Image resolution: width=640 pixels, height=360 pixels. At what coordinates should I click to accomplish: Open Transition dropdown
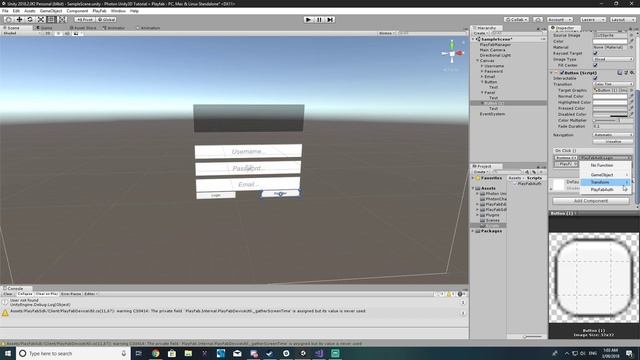tap(613, 84)
